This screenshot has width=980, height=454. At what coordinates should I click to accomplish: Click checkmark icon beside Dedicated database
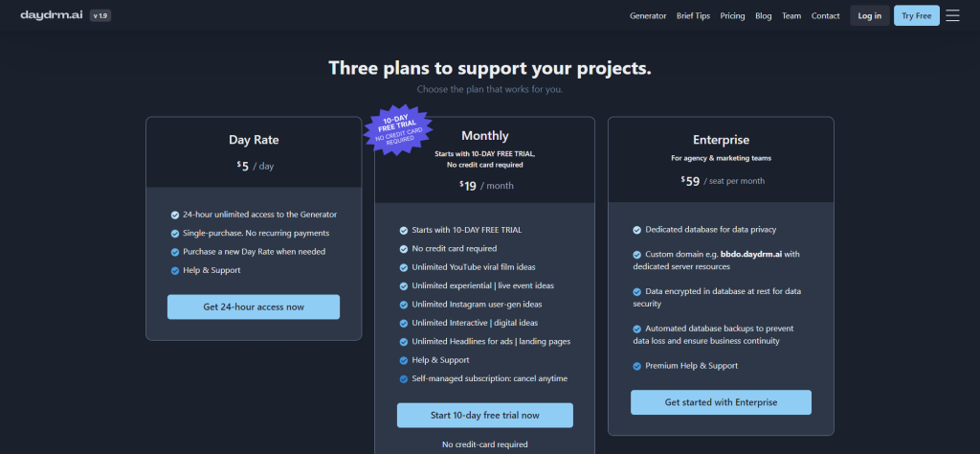tap(637, 230)
